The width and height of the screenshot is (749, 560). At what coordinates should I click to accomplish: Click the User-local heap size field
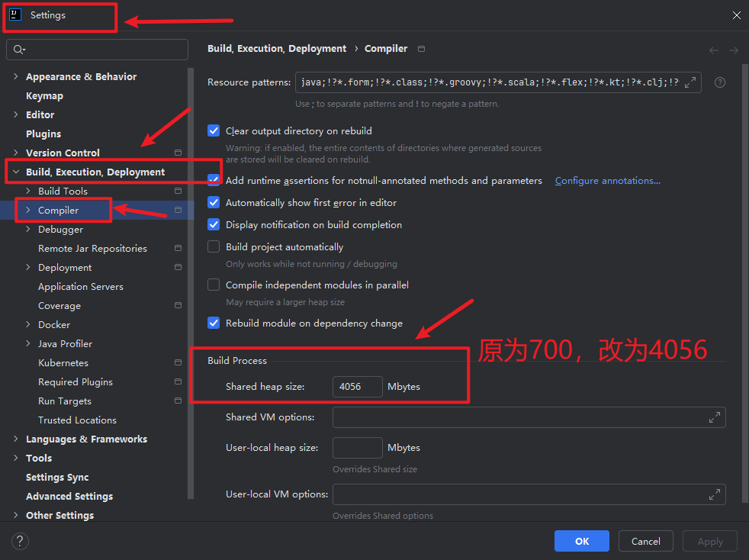coord(357,448)
